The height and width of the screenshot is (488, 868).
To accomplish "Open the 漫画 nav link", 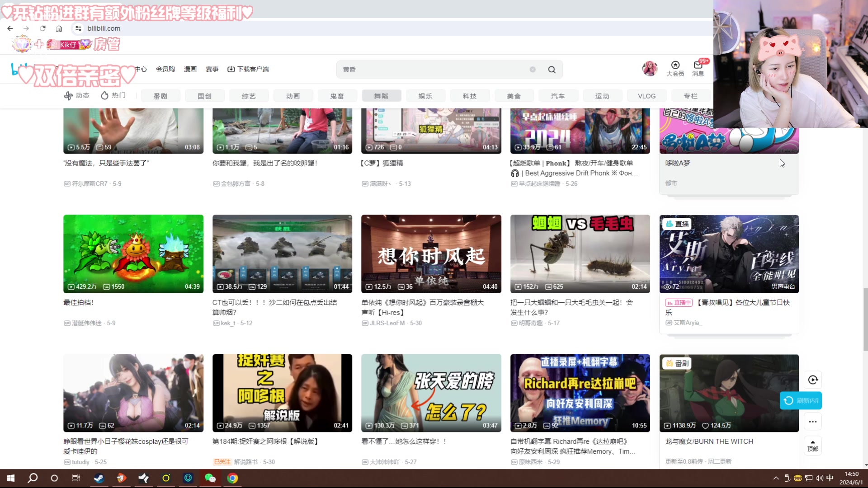I will (190, 69).
